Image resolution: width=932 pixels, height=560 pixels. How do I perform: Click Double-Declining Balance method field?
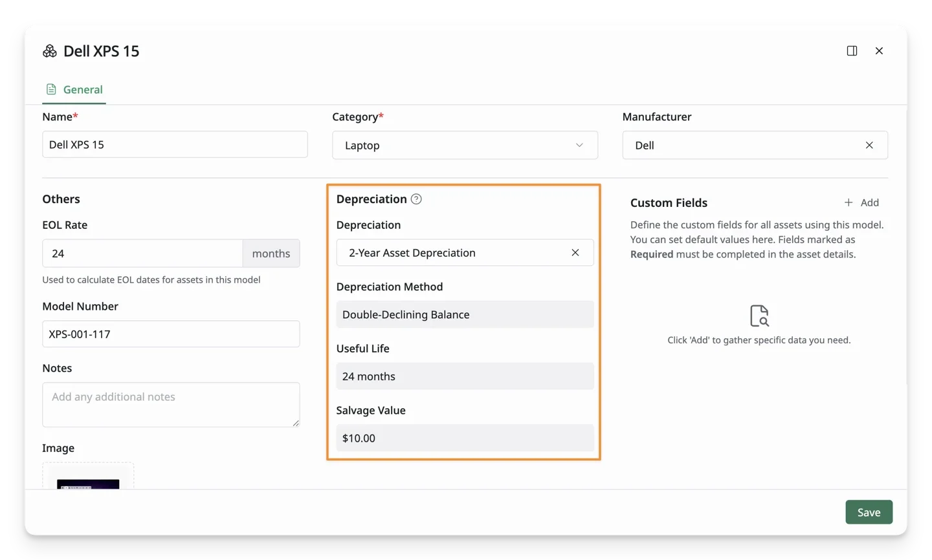pyautogui.click(x=465, y=314)
